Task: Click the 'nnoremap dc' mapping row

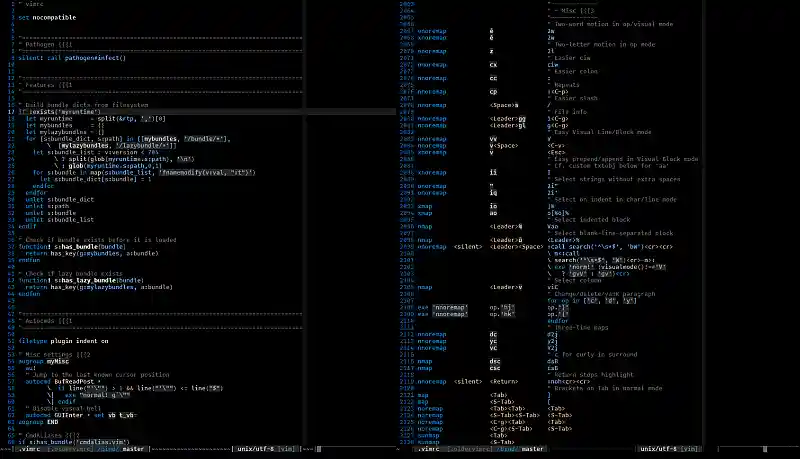Action: pos(488,335)
